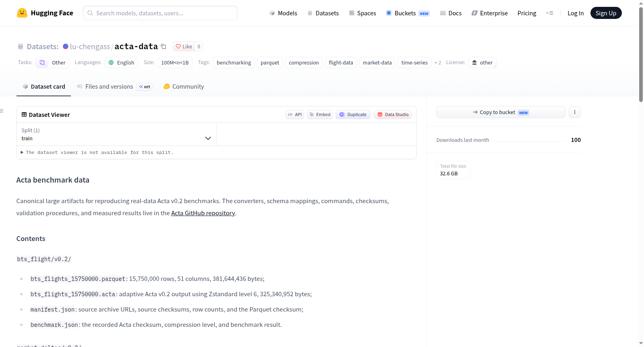The width and height of the screenshot is (644, 347).
Task: Click the Hugging Face logo icon
Action: point(22,13)
